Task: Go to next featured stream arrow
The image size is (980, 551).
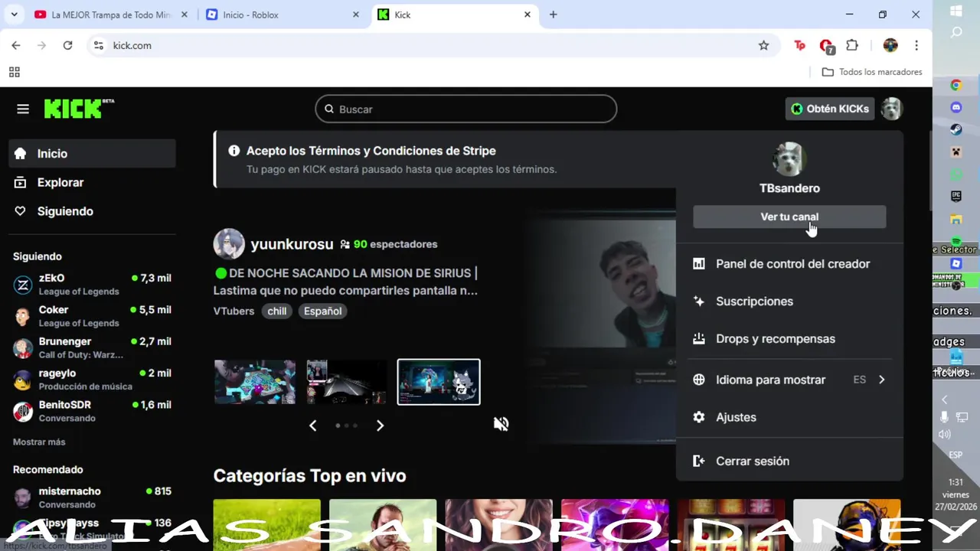Action: (x=380, y=425)
